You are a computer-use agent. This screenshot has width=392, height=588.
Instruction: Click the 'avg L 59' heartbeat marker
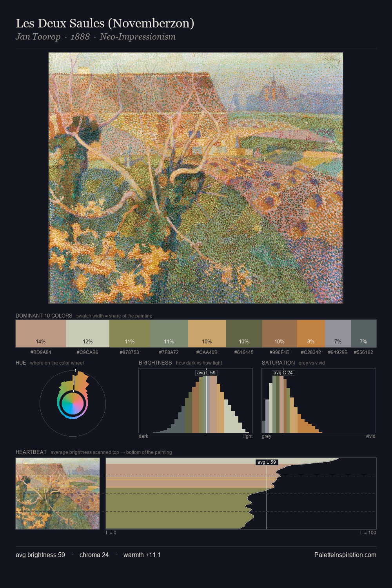pyautogui.click(x=267, y=462)
